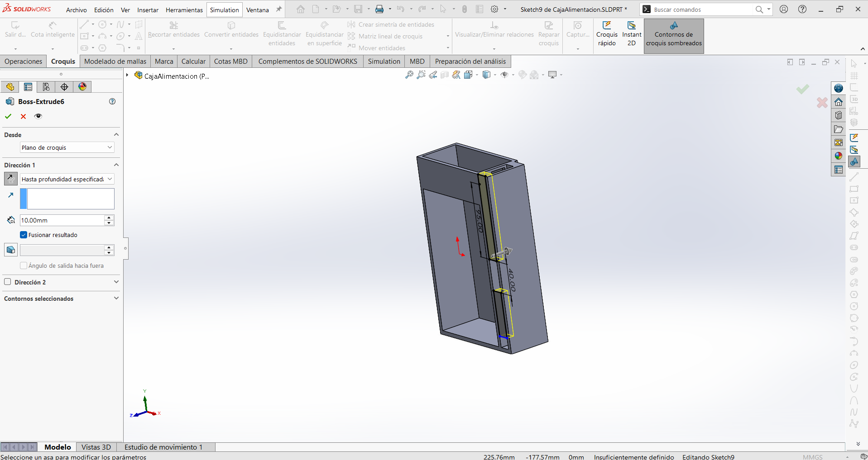Image resolution: width=868 pixels, height=460 pixels.
Task: Accept the Boss-Extrude6 feature with green checkmark
Action: (x=8, y=116)
